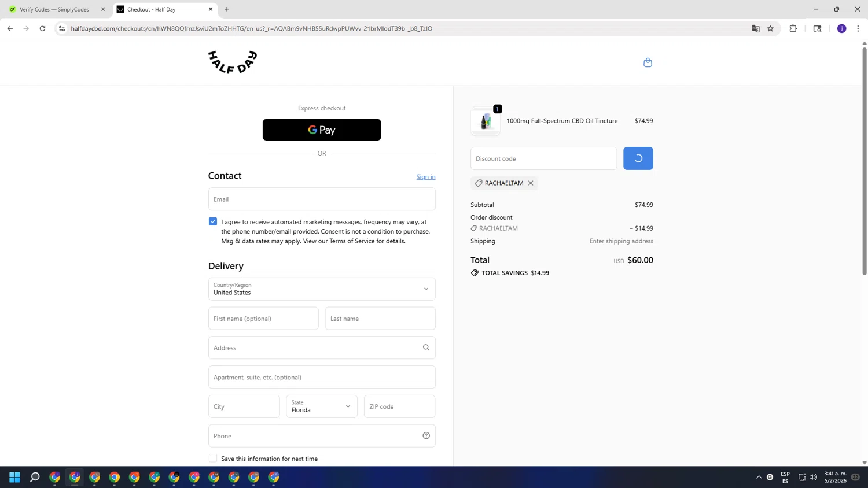Open a new browser tab
The width and height of the screenshot is (868, 488).
[227, 9]
